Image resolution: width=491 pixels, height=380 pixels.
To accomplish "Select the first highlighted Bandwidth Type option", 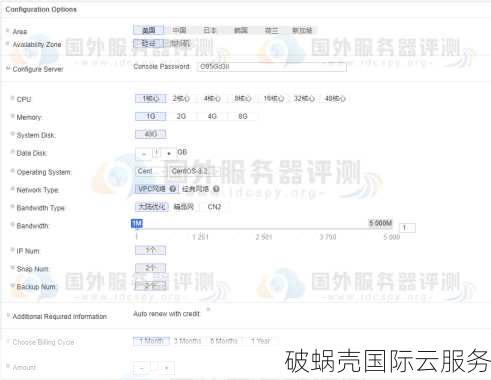I will coord(152,207).
